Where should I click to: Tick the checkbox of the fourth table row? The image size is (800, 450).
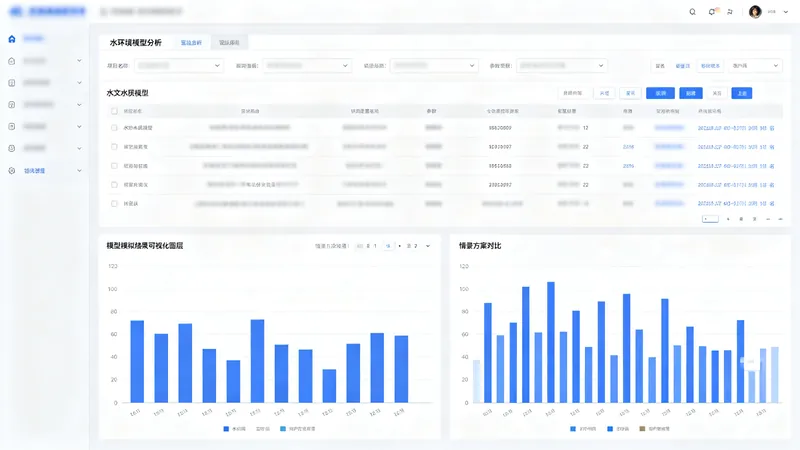(x=114, y=185)
